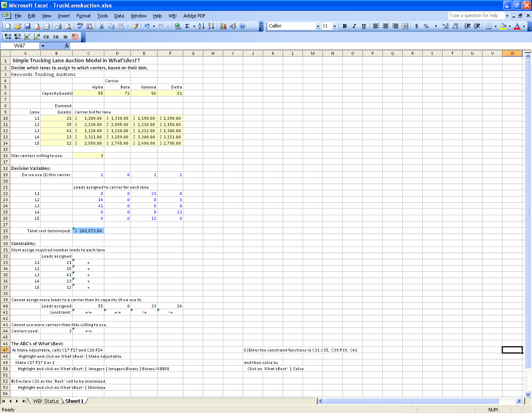Click What'sBest Remove Adjustable icon
The width and height of the screenshot is (532, 413).
[x=17, y=37]
